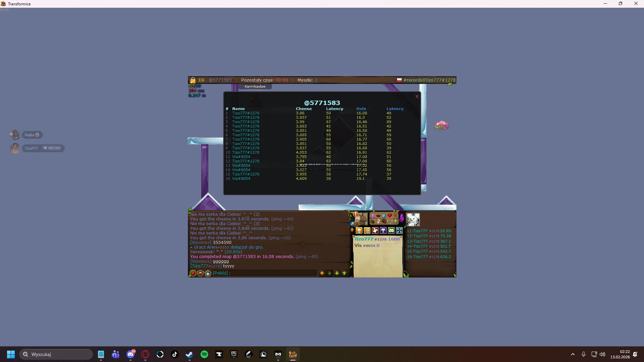Select the clapping hands emote
Image resolution: width=644 pixels, height=362 pixels.
tap(373, 221)
